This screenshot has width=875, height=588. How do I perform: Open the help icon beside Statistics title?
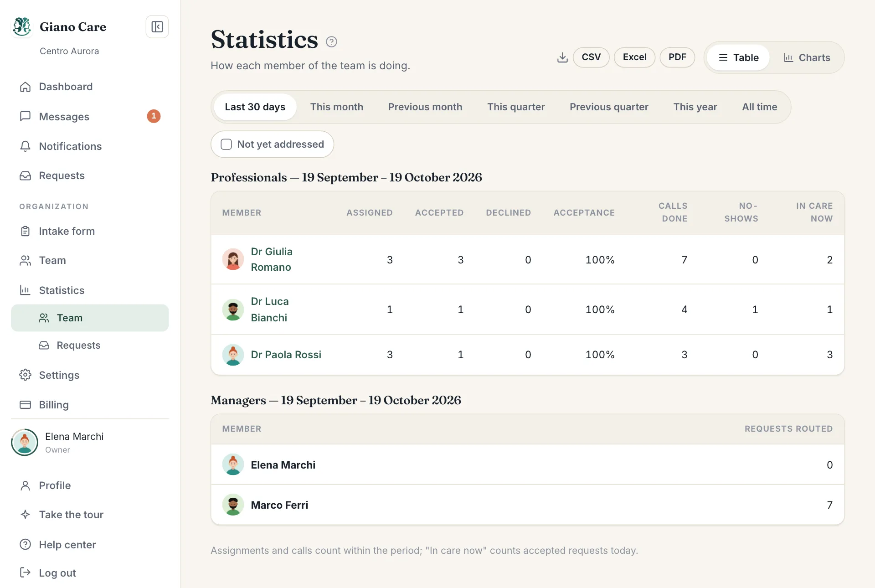[x=331, y=42]
